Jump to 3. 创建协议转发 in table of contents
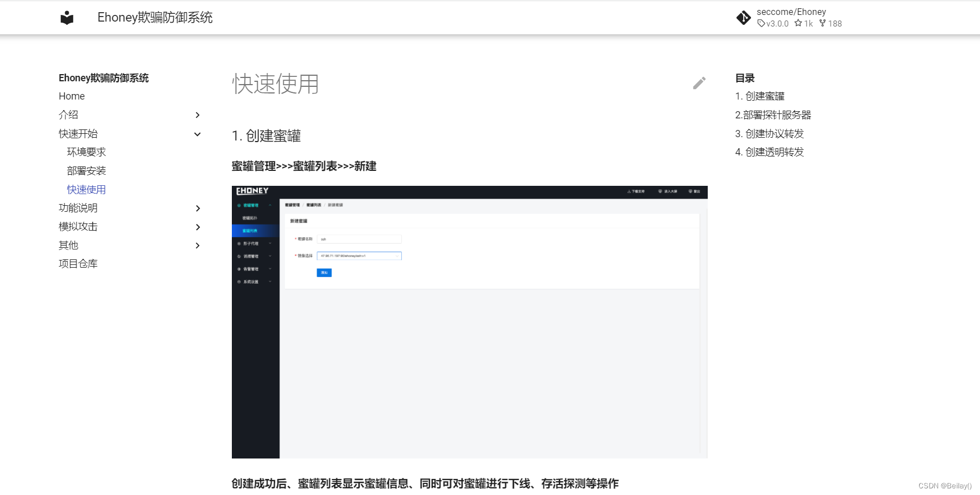 769,134
